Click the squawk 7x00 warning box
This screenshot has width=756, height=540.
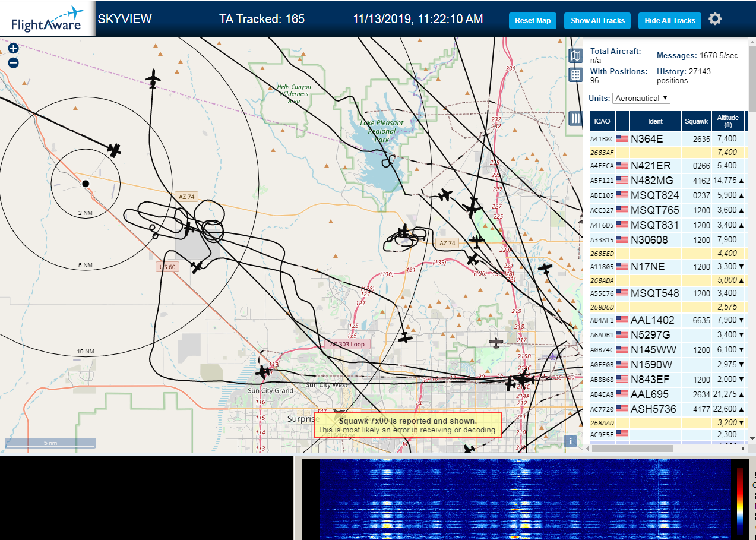(407, 425)
